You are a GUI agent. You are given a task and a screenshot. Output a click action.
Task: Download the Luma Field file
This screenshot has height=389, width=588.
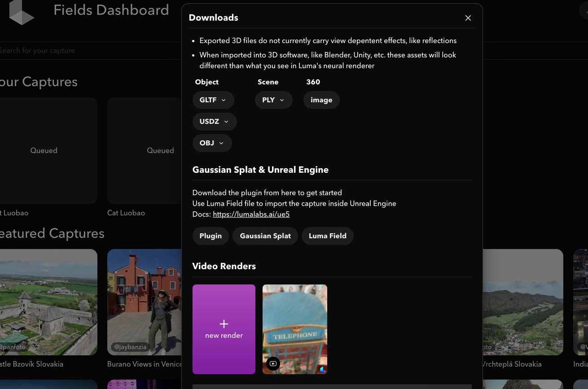(328, 236)
